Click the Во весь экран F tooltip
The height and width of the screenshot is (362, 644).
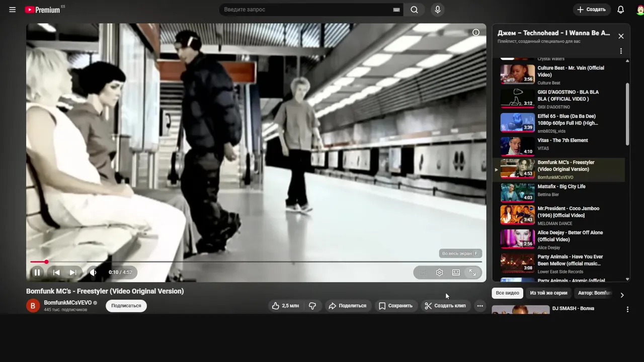pos(460,253)
